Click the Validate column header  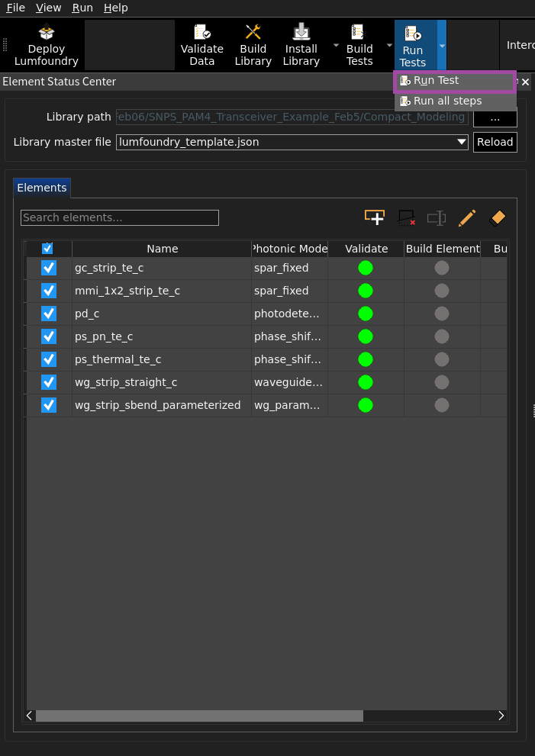click(366, 249)
